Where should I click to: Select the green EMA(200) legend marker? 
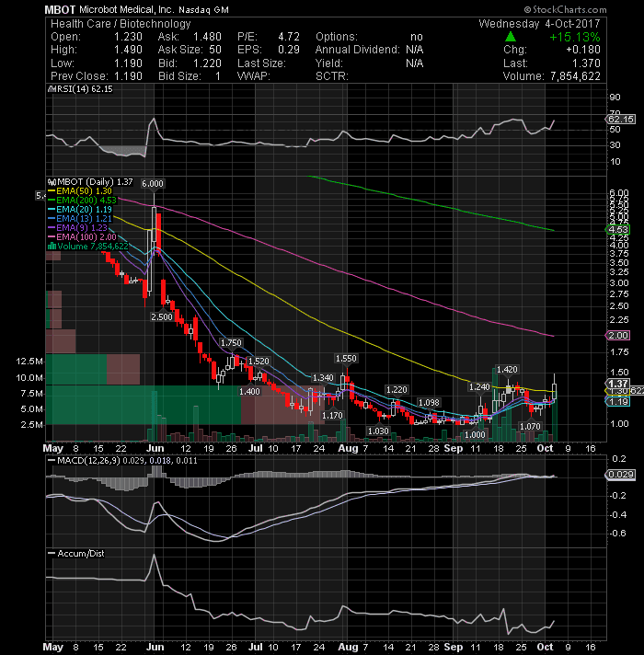pos(52,201)
